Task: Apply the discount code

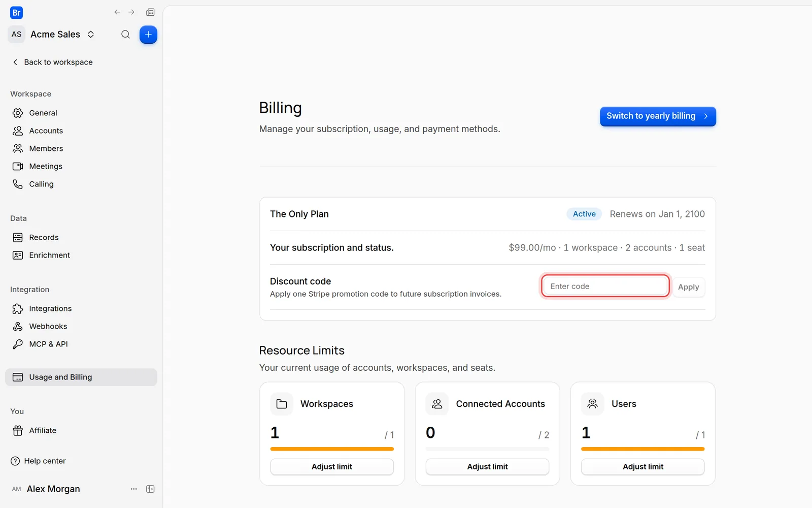Action: pyautogui.click(x=689, y=287)
